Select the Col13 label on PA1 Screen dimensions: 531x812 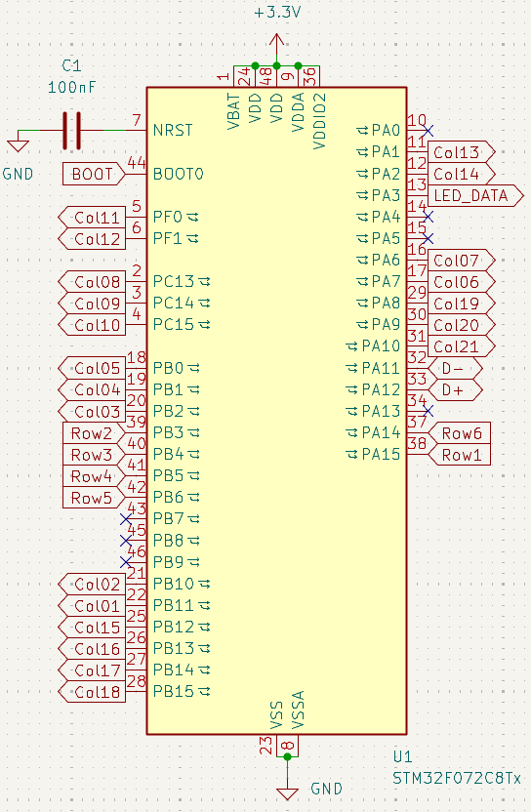(x=462, y=151)
